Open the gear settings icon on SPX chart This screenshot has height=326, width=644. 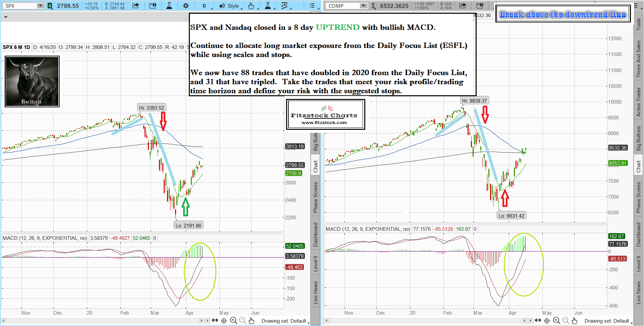(x=185, y=6)
